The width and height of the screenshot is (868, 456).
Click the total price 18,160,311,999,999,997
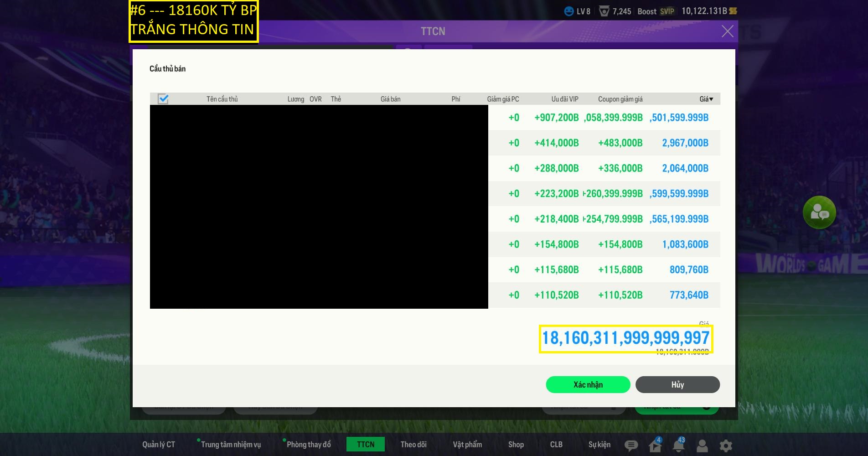click(x=625, y=338)
